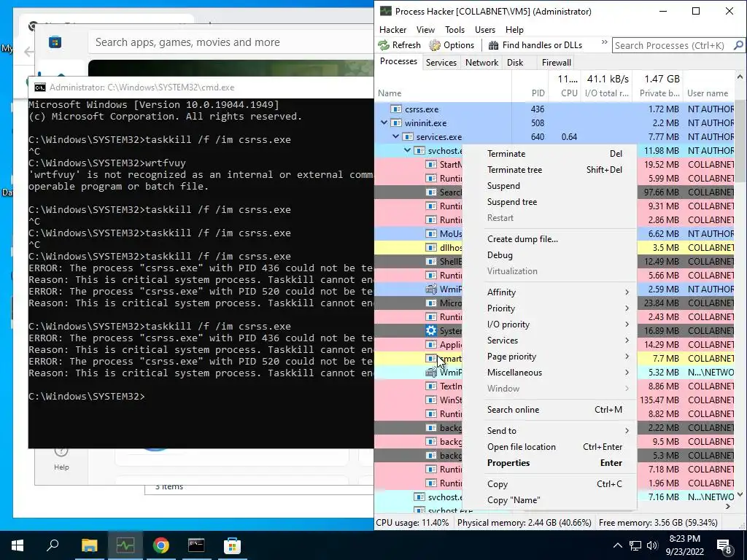Open Windows Start menu
Screen dimensions: 747x560
pyautogui.click(x=18, y=545)
